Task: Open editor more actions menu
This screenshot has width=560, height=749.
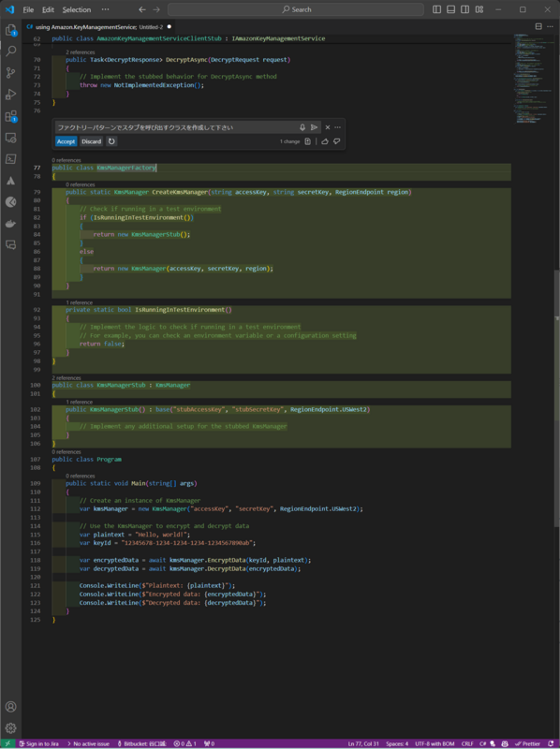Action: point(551,27)
